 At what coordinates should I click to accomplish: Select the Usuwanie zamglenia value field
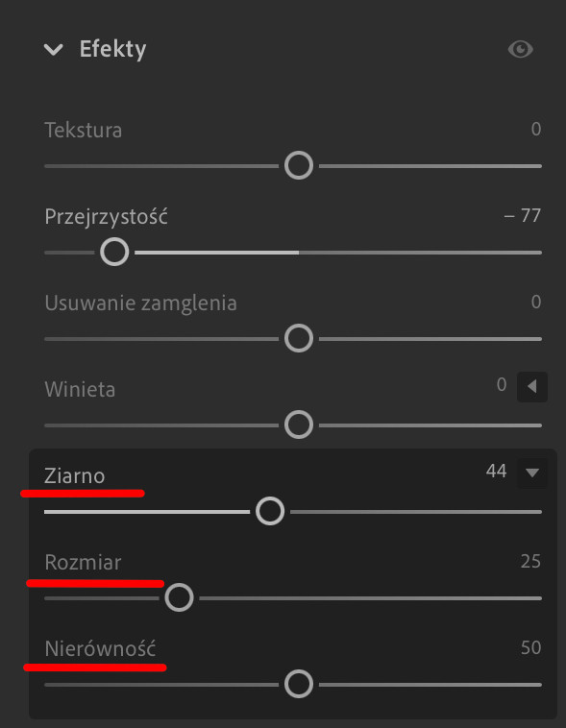536,303
